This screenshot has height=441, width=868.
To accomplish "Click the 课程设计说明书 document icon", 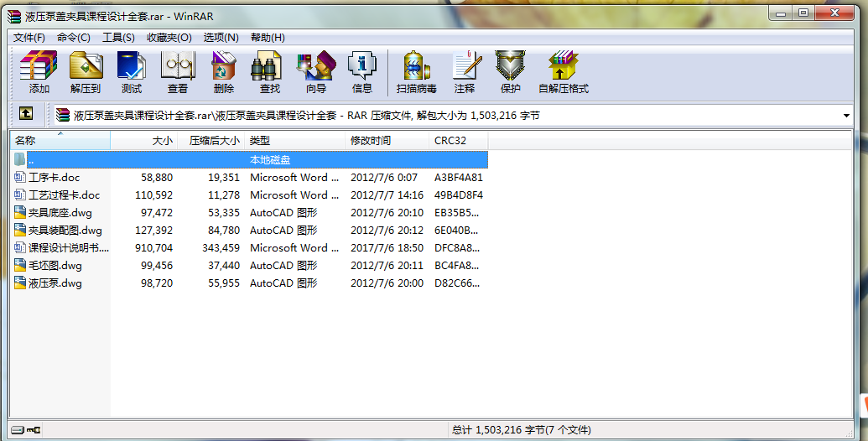I will tap(20, 247).
